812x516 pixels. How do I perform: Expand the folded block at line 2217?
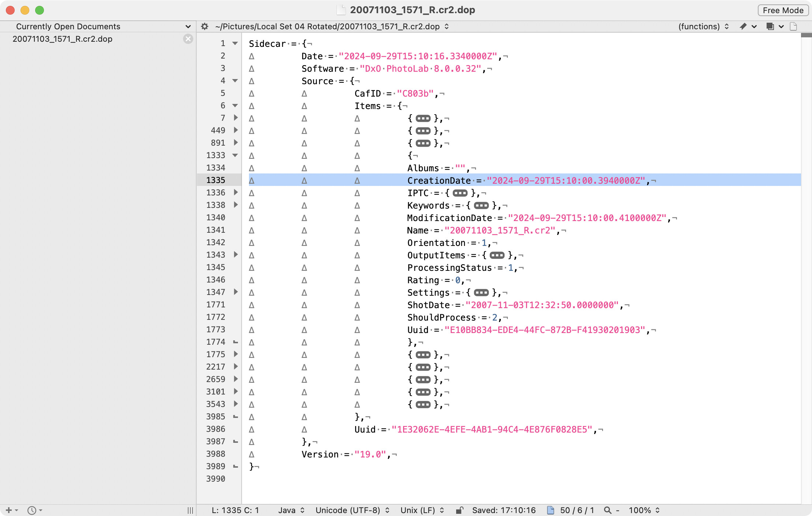coord(236,367)
